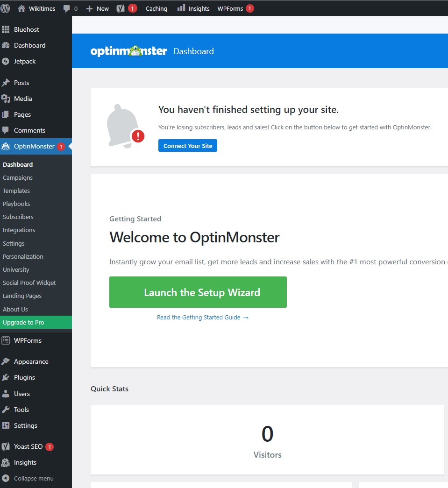Viewport: 448px width, 488px height.
Task: Click New in the admin bar
Action: tap(103, 9)
